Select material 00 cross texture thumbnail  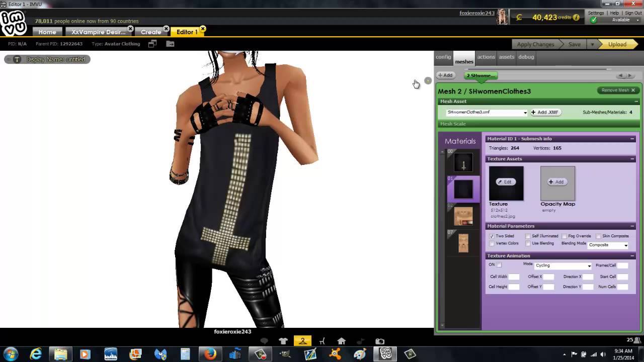click(463, 162)
